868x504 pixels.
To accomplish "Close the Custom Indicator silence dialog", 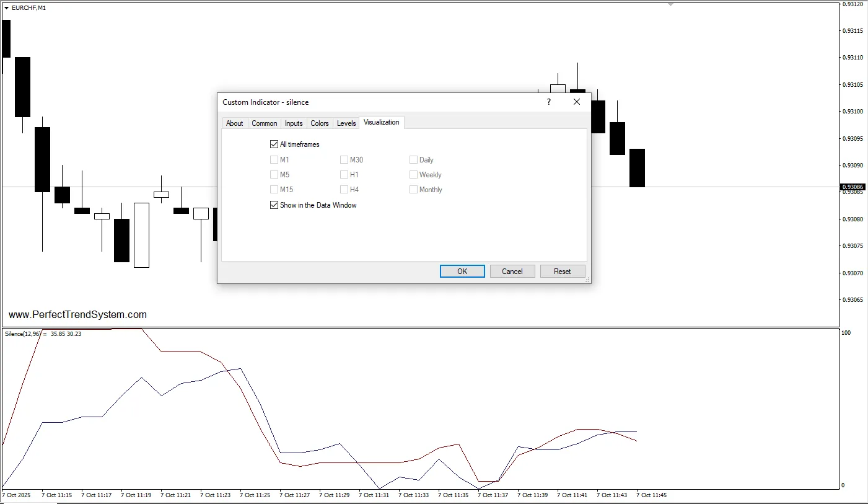I will click(577, 102).
